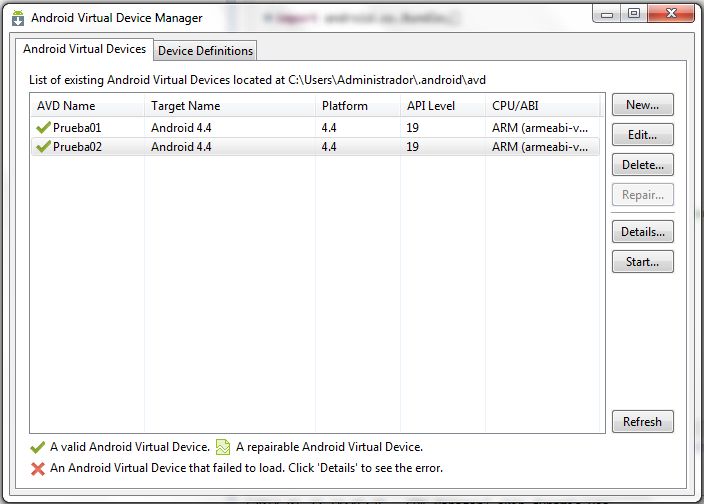
Task: Switch to the Device Definitions tab
Action: coord(206,51)
